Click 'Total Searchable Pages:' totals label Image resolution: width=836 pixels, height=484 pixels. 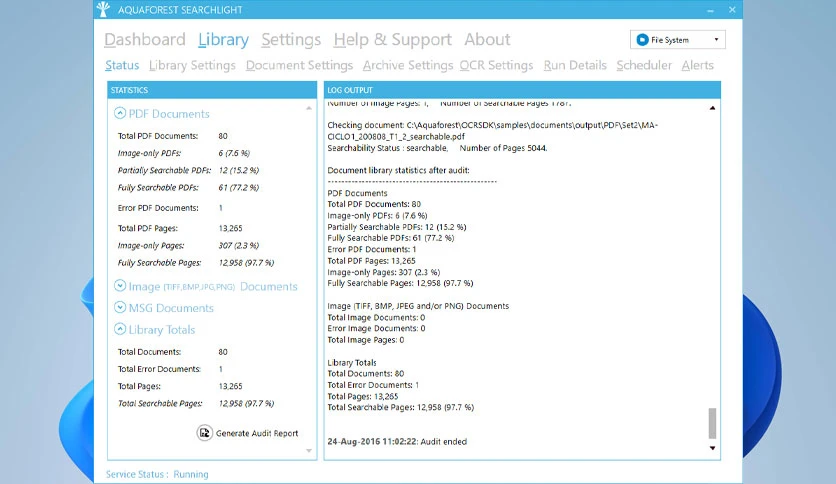point(160,404)
